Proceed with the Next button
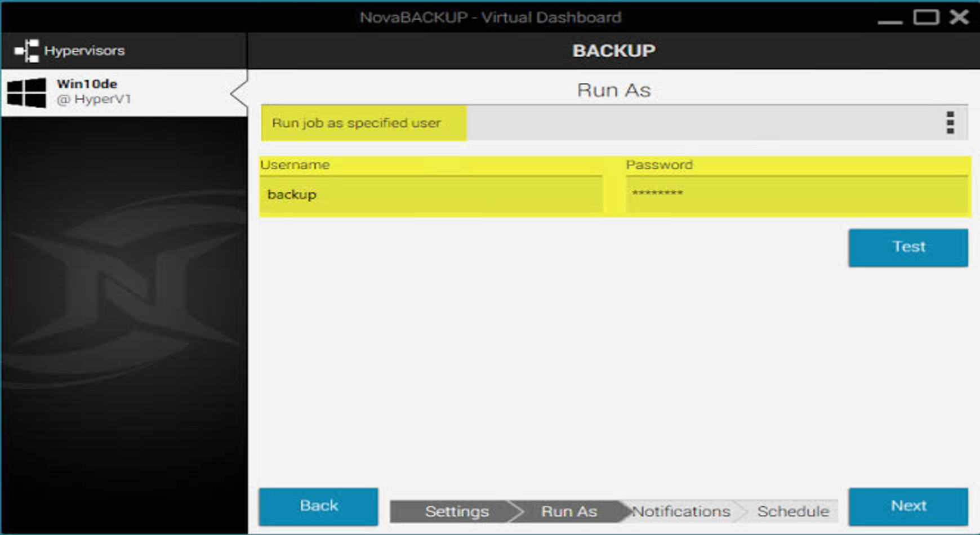 pos(908,506)
